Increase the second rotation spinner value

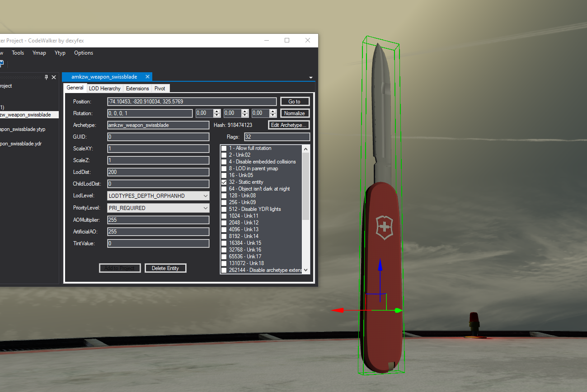click(x=245, y=112)
